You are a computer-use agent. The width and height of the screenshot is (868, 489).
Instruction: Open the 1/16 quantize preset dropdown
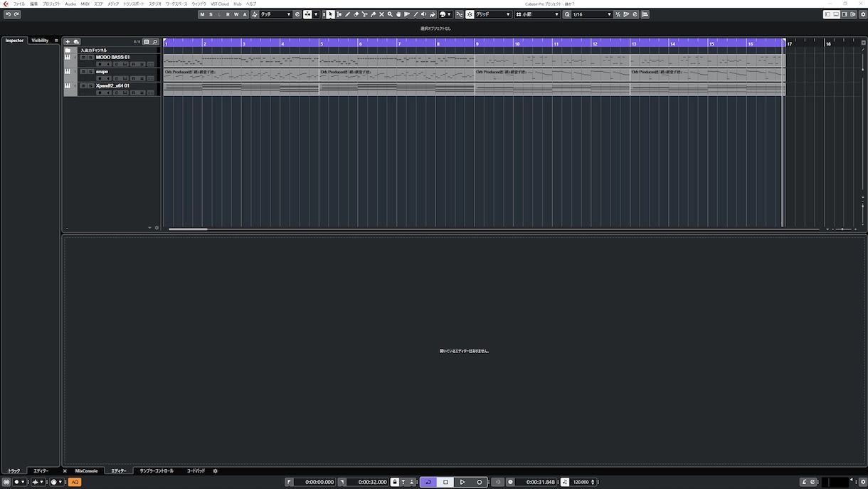point(592,14)
